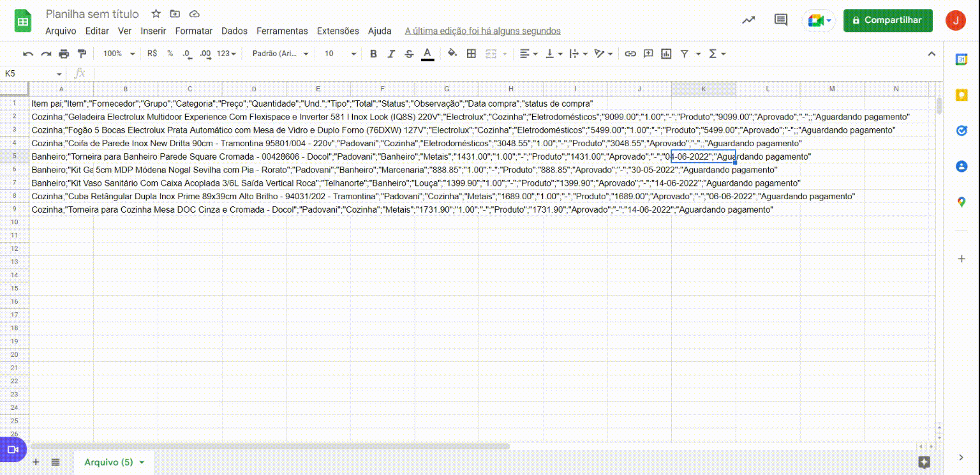Hide the side panel with bottom-right chevron
980x475 pixels.
click(961, 457)
